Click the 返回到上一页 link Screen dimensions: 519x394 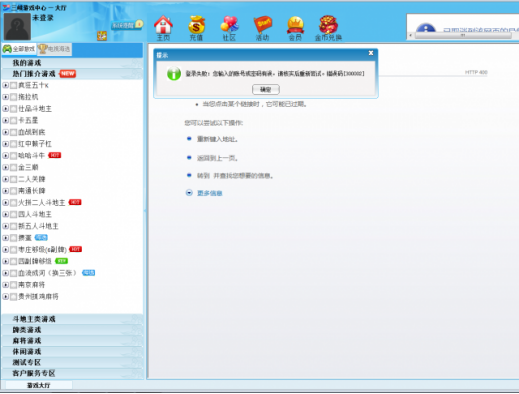point(217,158)
